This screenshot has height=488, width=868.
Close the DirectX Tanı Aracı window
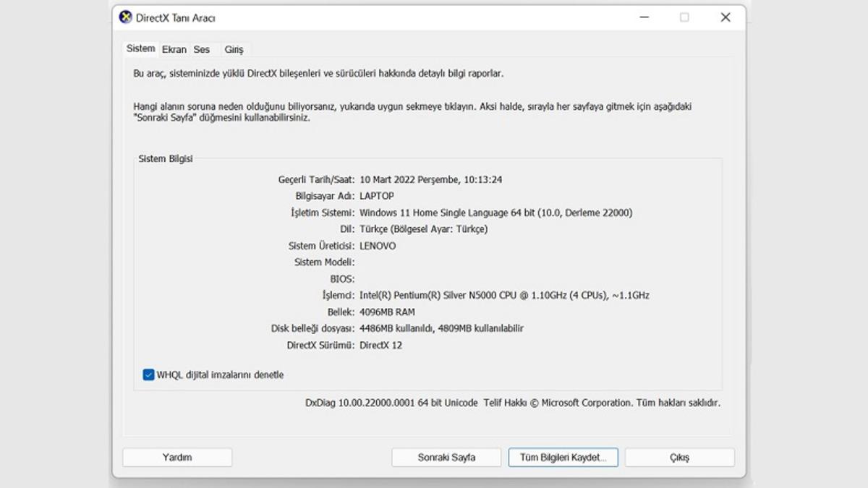[726, 17]
